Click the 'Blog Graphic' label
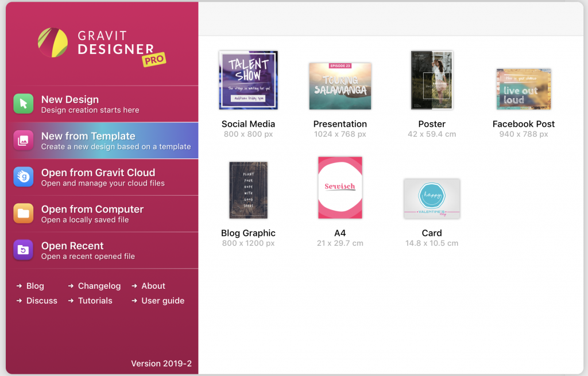 tap(248, 233)
